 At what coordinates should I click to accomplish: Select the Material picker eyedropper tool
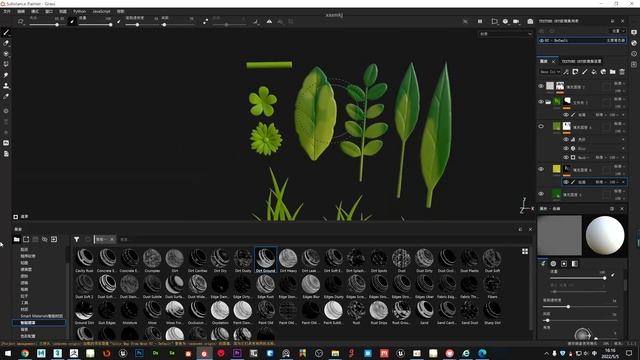point(6,96)
